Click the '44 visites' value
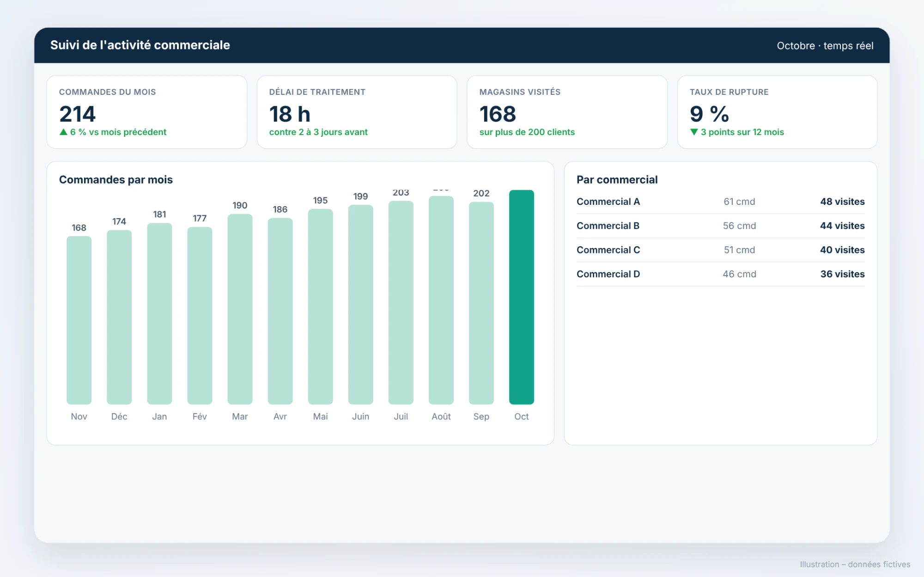Screen dimensions: 924x577 click(x=842, y=226)
